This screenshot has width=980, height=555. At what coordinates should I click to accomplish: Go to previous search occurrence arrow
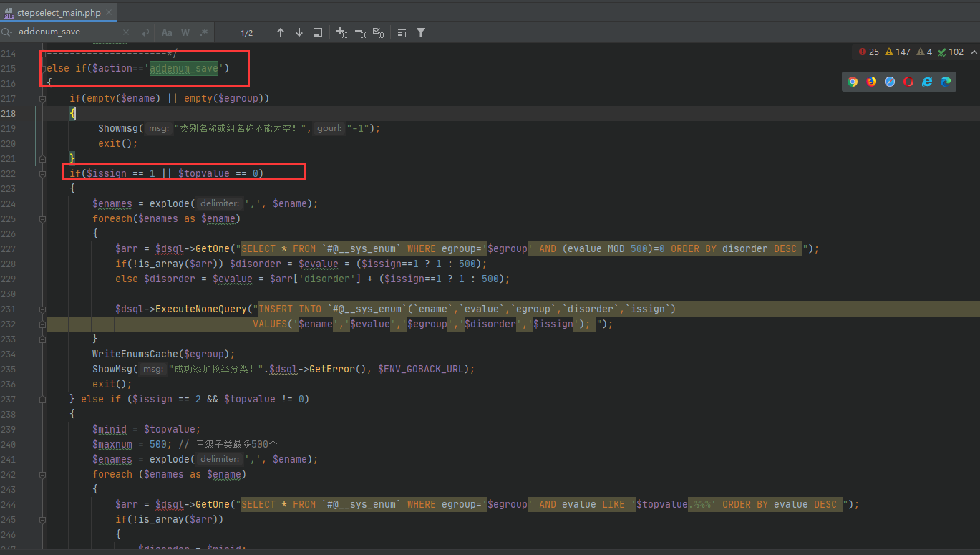(x=281, y=32)
